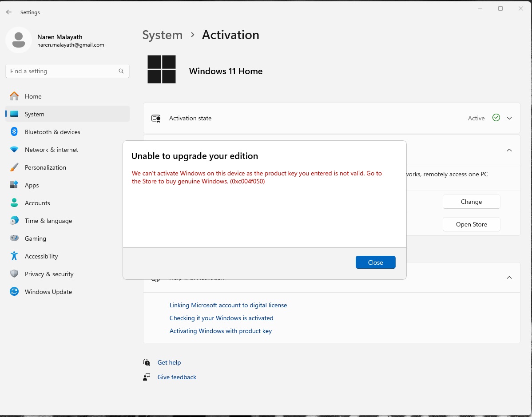Click the Open Store button
532x417 pixels.
(471, 224)
